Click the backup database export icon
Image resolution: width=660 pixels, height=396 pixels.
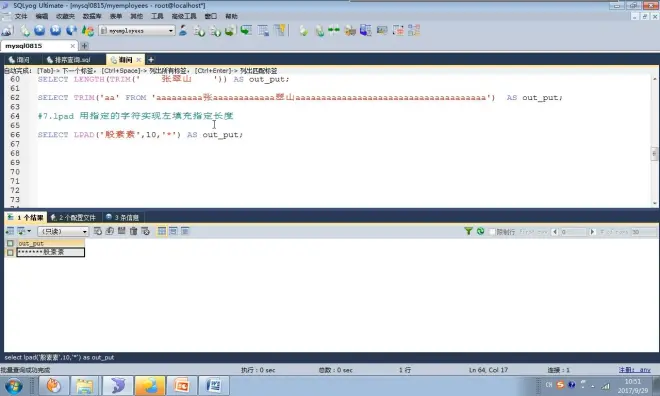pyautogui.click(x=215, y=30)
